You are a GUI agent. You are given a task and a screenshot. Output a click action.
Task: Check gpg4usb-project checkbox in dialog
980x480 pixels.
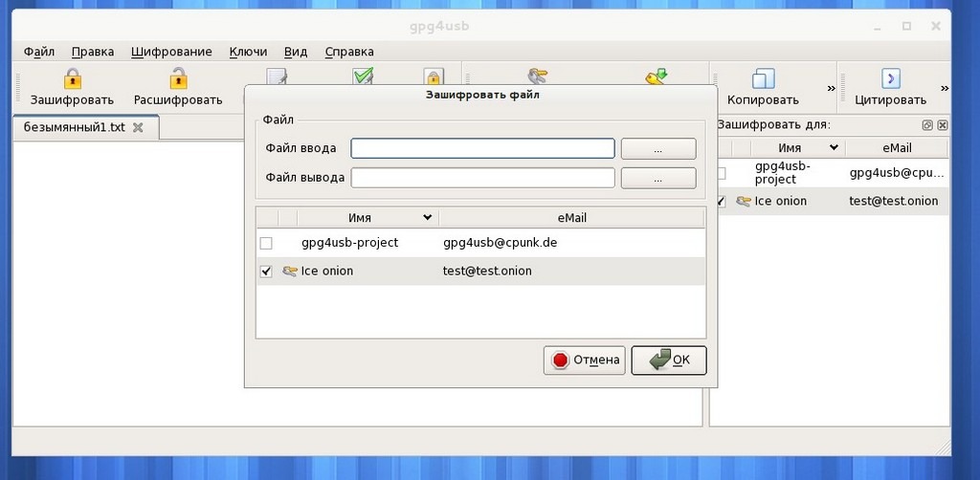coord(266,244)
